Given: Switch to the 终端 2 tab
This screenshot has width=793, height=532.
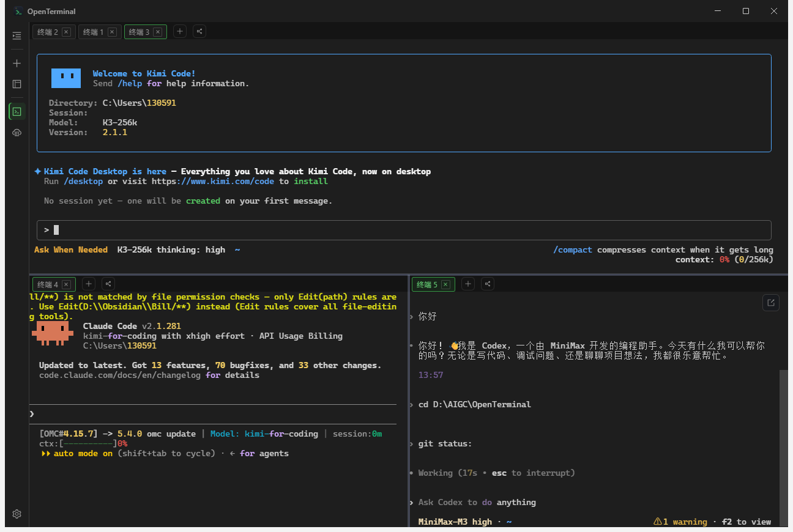Looking at the screenshot, I should click(48, 32).
